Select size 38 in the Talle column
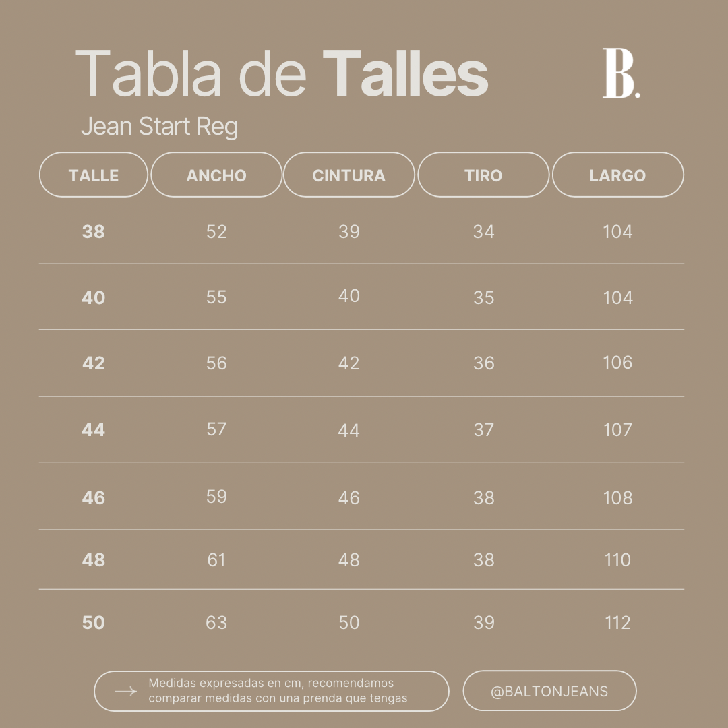 (x=93, y=232)
